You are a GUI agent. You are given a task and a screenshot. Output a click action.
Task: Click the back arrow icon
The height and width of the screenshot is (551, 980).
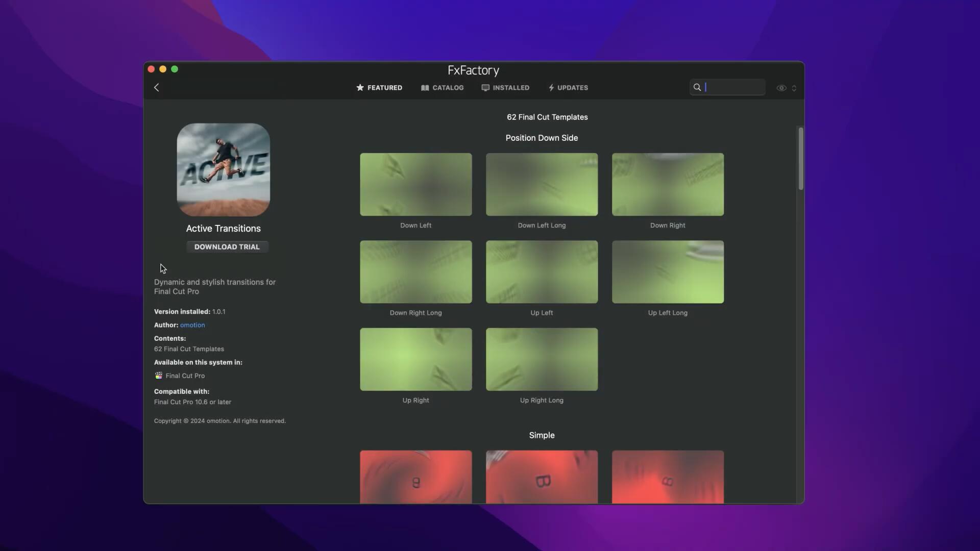[x=157, y=88]
